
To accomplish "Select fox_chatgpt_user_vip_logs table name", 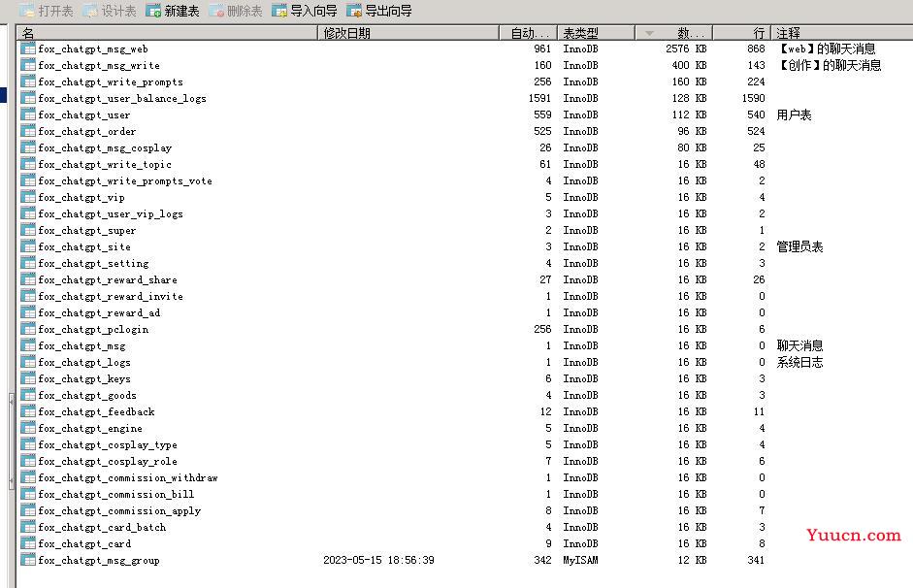I will 111,213.
